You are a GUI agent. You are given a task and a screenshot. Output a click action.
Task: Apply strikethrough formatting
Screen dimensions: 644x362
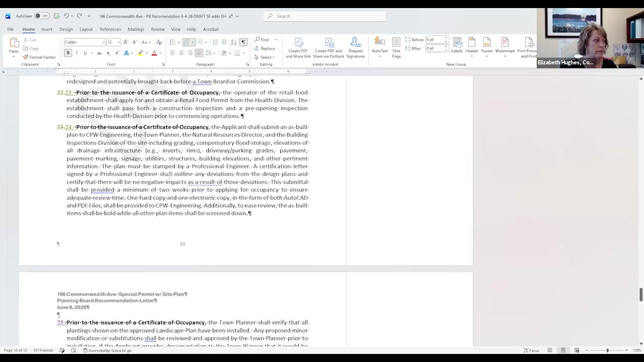click(x=99, y=53)
